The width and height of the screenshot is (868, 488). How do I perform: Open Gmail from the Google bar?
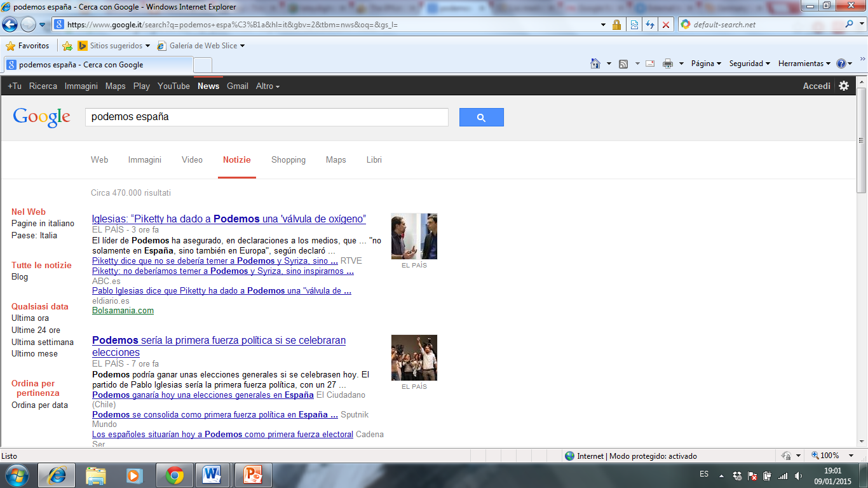pyautogui.click(x=238, y=86)
